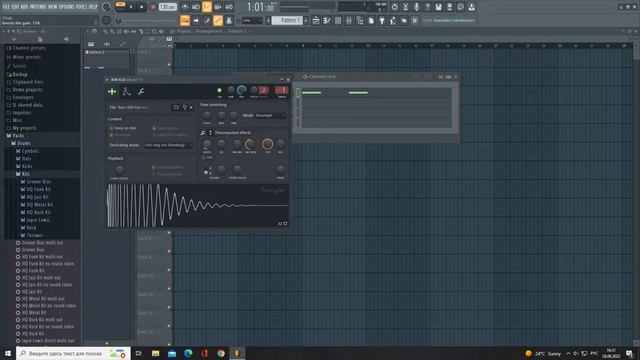
Task: Click the record button in transport
Action: [x=153, y=7]
